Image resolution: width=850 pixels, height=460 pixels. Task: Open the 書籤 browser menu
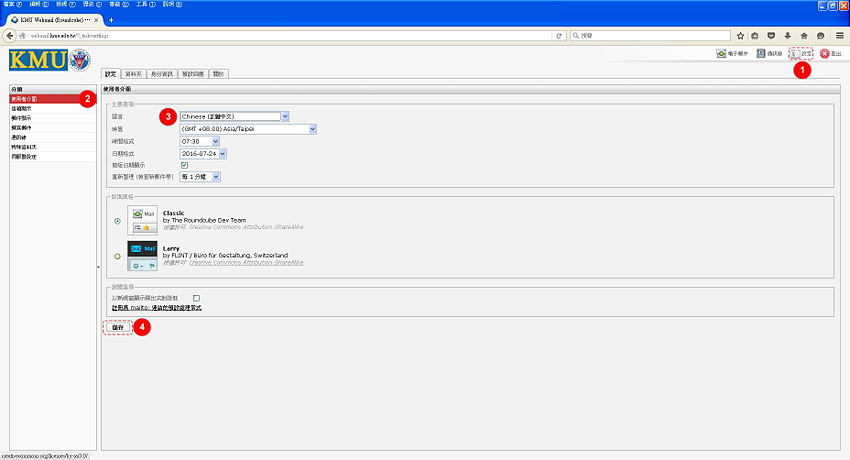coord(119,4)
